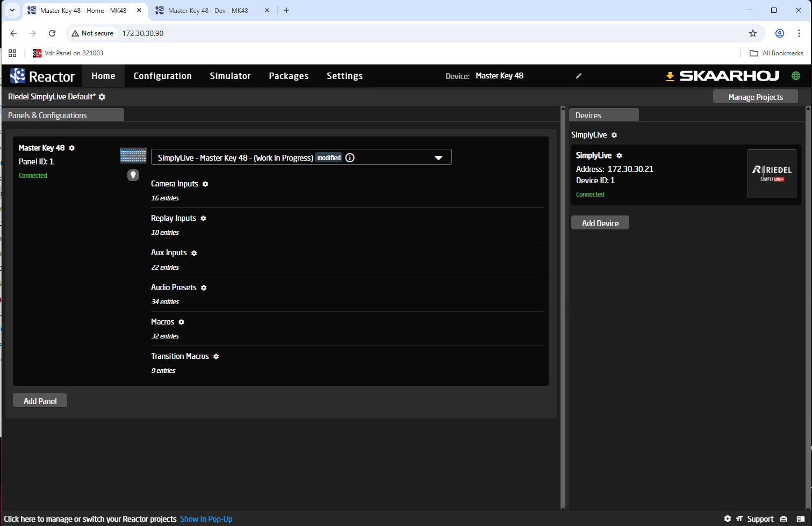The image size is (812, 526).
Task: Click the text size icon in footer
Action: [x=739, y=518]
